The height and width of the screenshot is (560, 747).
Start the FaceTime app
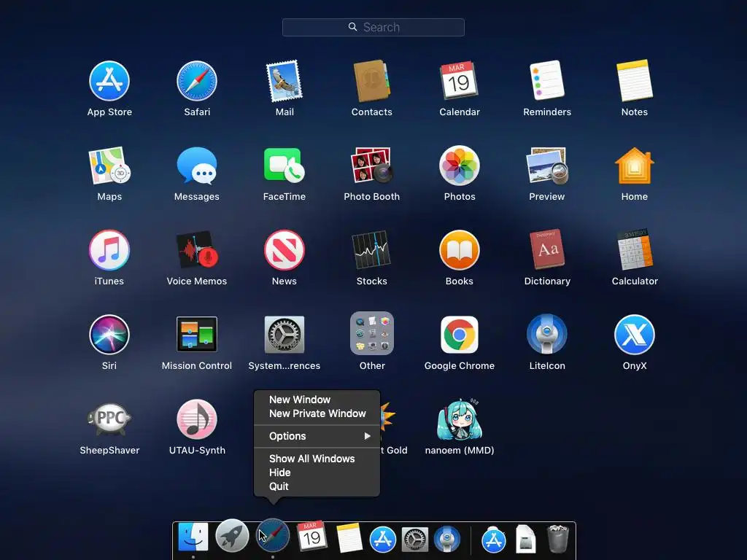pos(285,166)
